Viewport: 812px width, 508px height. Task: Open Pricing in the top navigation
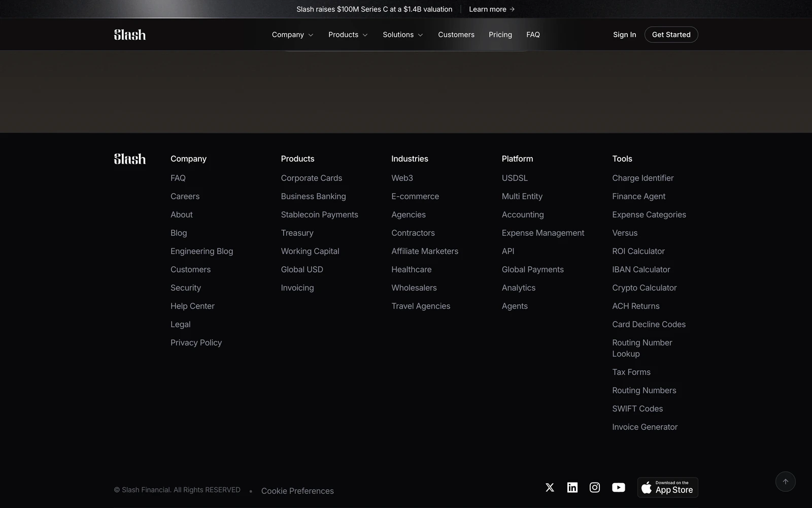pyautogui.click(x=500, y=35)
